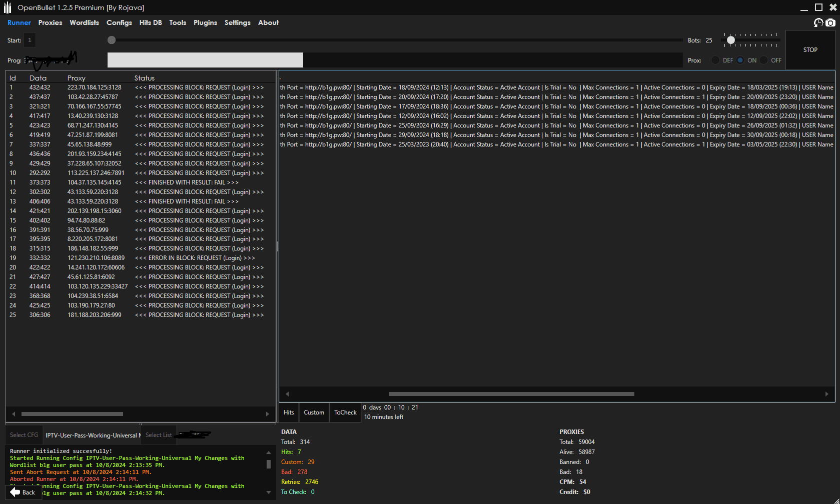Select bot row with proxy 181.188.203.206:999
Image resolution: width=840 pixels, height=504 pixels.
tap(140, 315)
